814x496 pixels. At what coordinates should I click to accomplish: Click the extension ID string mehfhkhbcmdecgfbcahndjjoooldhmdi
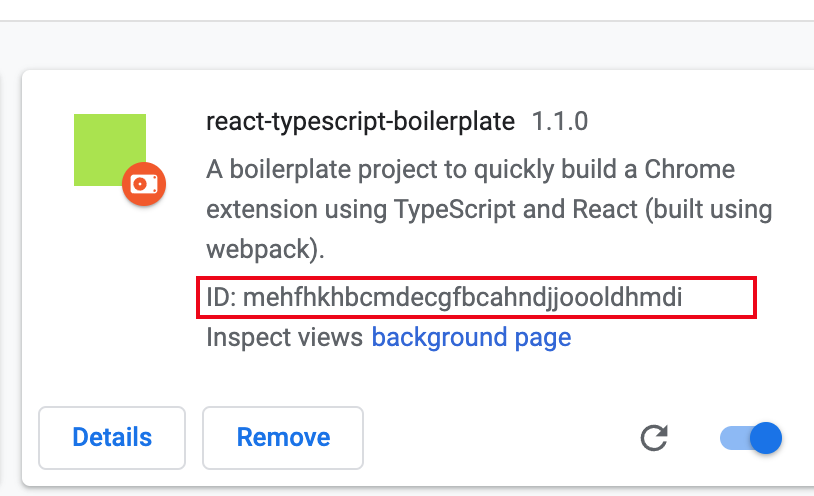point(463,297)
